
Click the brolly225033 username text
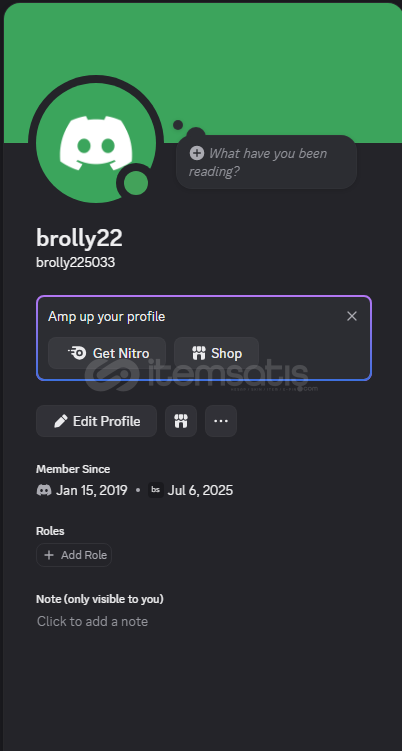click(76, 262)
